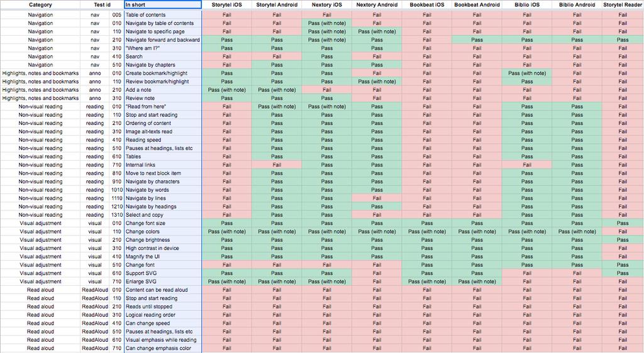Select the 'Reads until stopped' cell

pos(163,307)
